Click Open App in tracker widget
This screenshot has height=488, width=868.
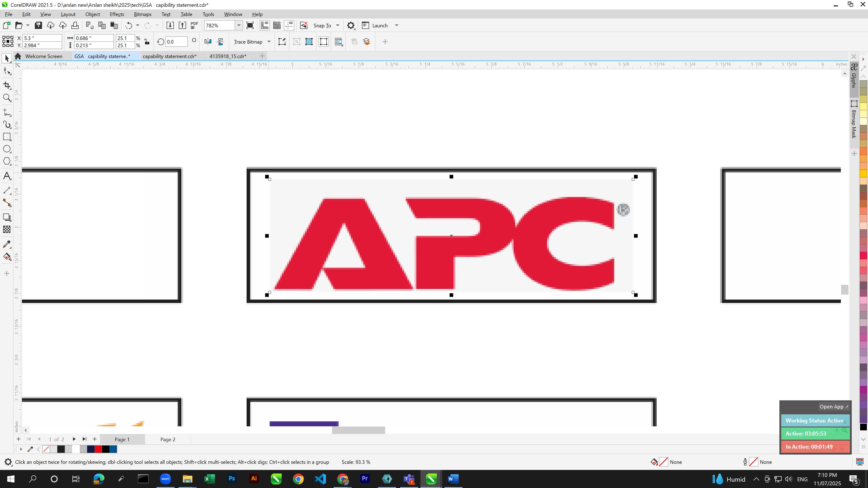[834, 407]
